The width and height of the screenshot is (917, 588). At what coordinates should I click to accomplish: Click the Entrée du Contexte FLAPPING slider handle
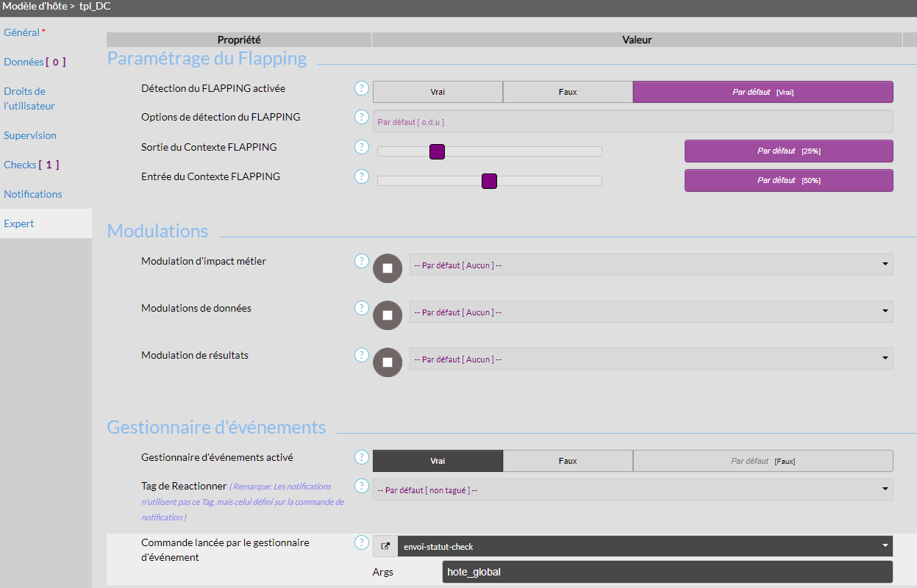(x=490, y=181)
